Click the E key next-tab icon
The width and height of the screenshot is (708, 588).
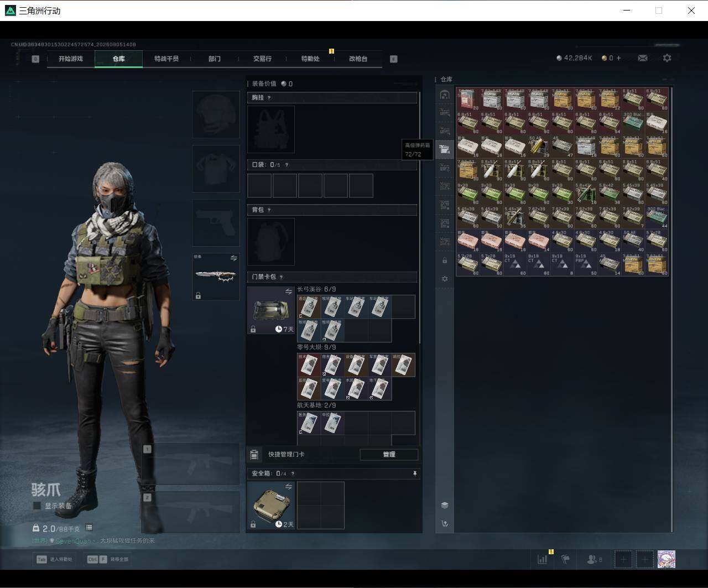pyautogui.click(x=394, y=59)
